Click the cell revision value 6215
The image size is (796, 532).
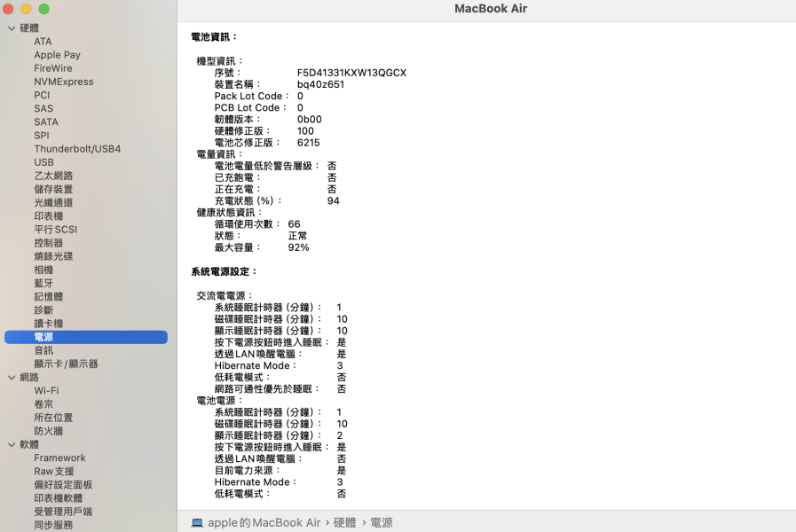coord(308,143)
